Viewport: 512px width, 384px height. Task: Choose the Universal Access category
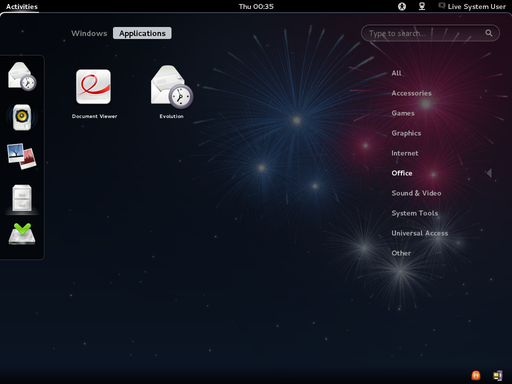coord(420,233)
